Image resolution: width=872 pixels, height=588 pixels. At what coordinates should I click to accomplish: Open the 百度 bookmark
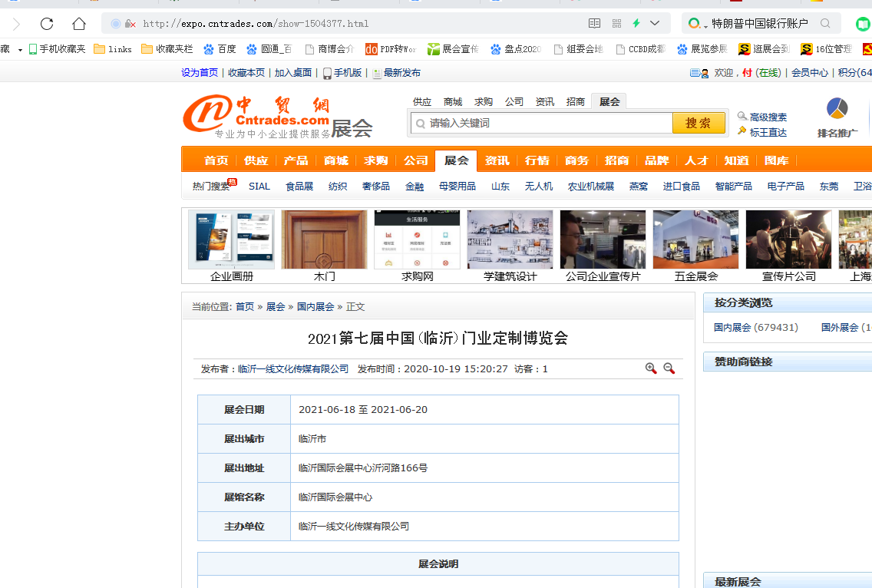220,49
